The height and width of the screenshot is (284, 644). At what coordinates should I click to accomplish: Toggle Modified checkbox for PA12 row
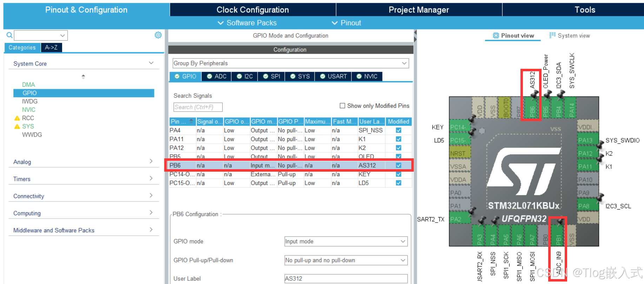pos(398,148)
